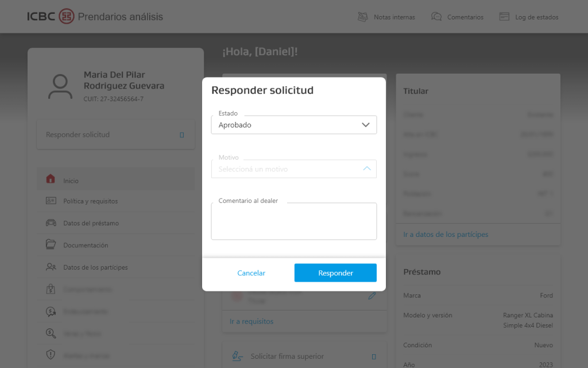The width and height of the screenshot is (588, 368).
Task: Open the Comentarios speech bubble icon
Action: pos(436,17)
